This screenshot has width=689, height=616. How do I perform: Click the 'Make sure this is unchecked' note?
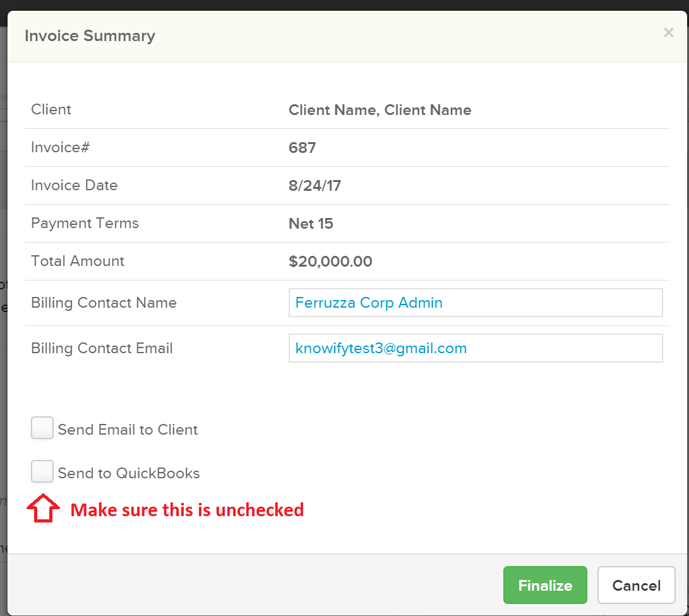pyautogui.click(x=187, y=510)
